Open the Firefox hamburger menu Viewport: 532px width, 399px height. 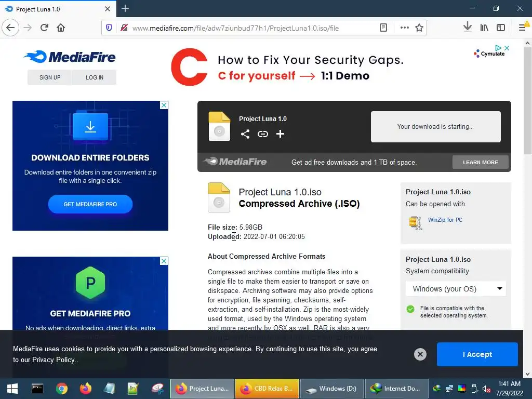tap(523, 27)
